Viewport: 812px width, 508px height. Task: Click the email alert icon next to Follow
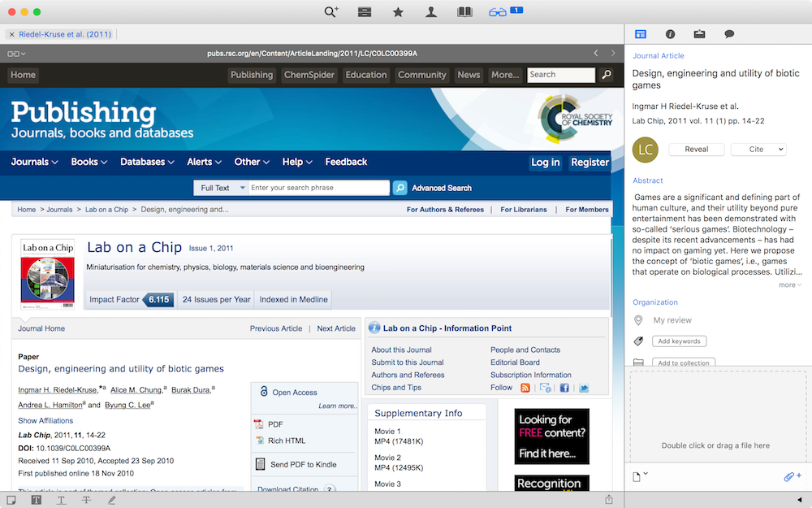click(x=545, y=388)
